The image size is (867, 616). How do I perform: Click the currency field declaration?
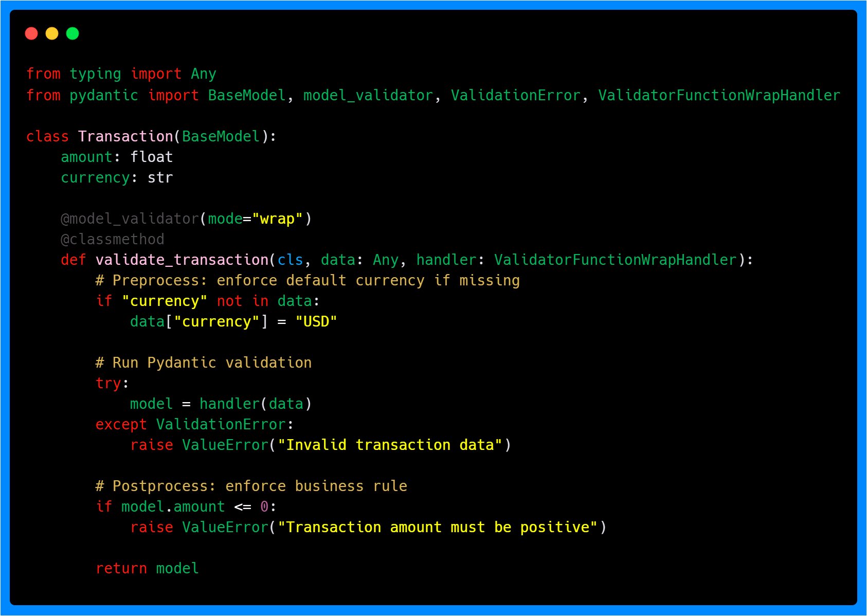[x=116, y=177]
